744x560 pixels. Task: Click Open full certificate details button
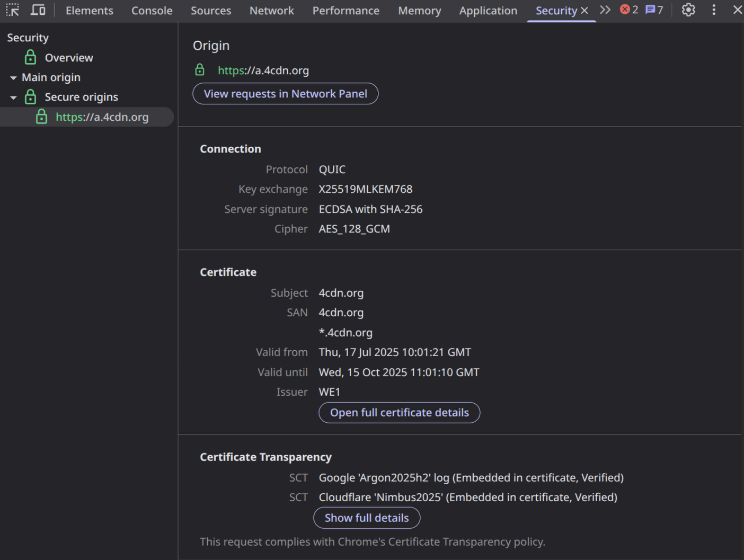click(x=400, y=413)
